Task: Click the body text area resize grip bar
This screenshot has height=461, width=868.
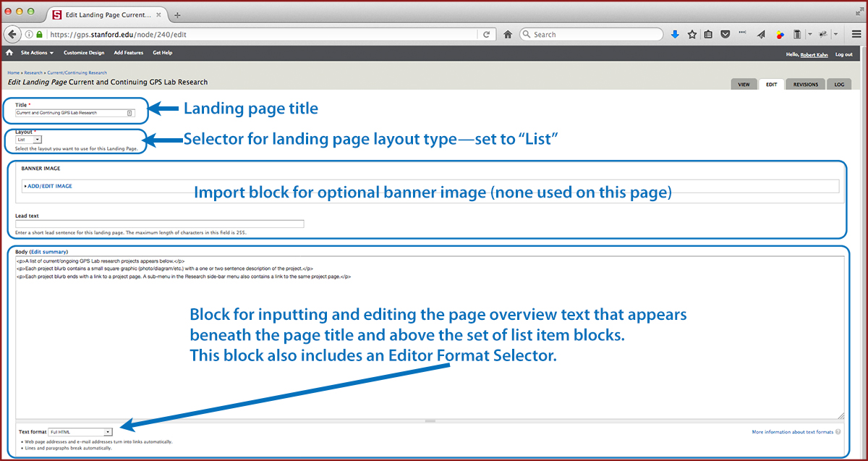Action: pos(430,421)
